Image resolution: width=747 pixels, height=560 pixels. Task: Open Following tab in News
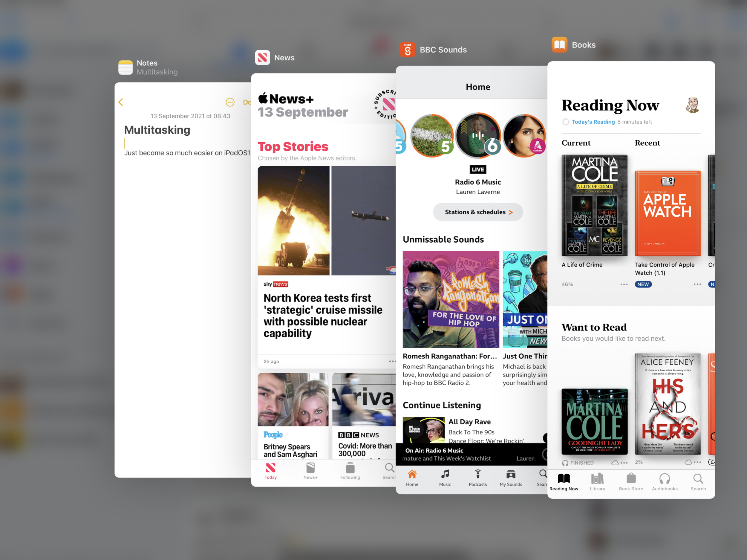[350, 471]
